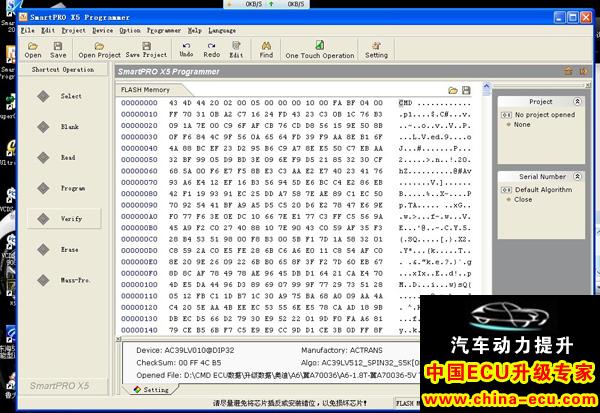The image size is (600, 413).
Task: Click the Edit toolbar icon
Action: (236, 50)
